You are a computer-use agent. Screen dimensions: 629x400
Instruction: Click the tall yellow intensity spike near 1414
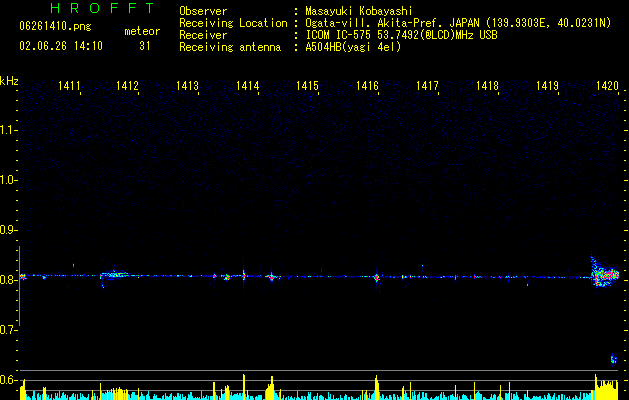pyautogui.click(x=244, y=386)
